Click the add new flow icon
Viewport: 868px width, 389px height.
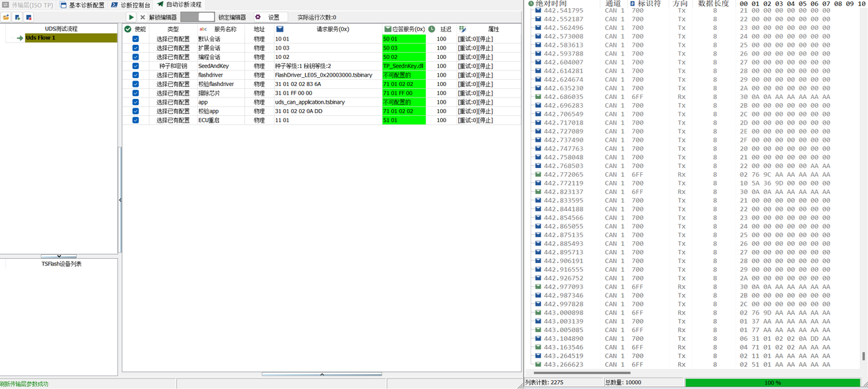[18, 17]
